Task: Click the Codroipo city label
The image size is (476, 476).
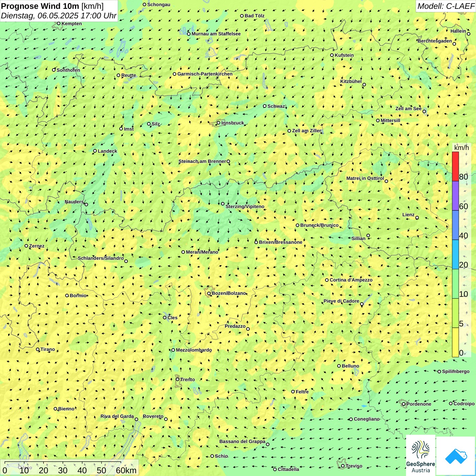Action: tap(464, 404)
